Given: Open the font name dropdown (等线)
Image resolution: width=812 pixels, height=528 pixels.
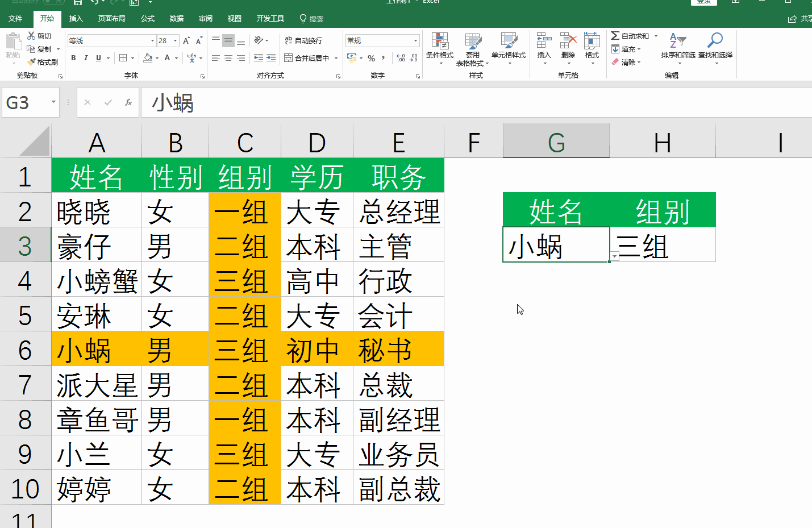Looking at the screenshot, I should click(x=152, y=40).
